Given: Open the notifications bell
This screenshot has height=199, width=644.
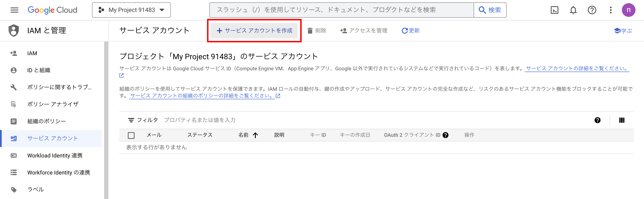Looking at the screenshot, I should tap(573, 10).
